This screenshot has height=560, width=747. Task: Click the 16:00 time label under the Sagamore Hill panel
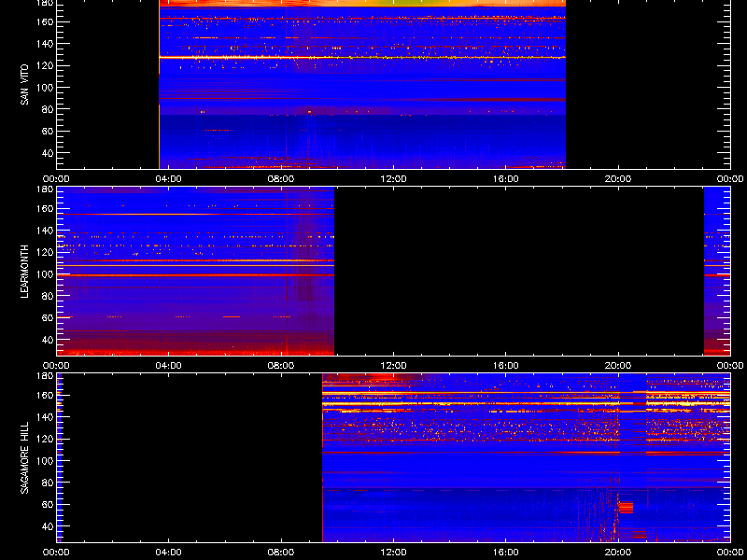click(505, 553)
